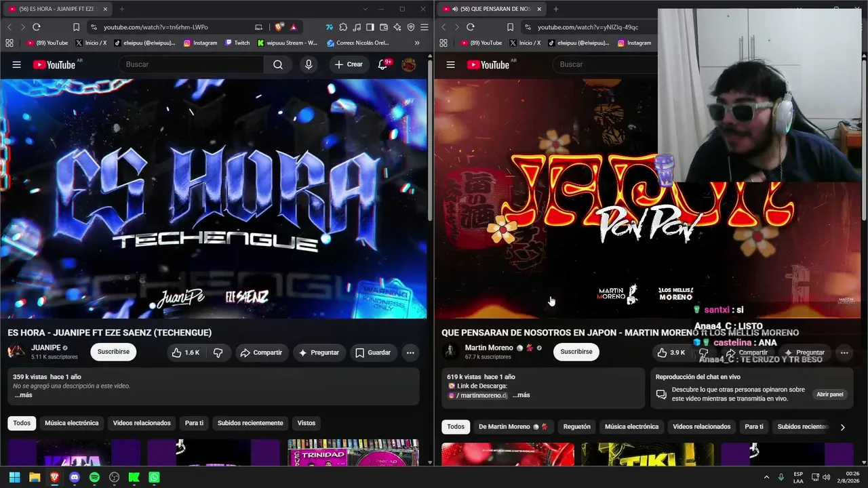
Task: Click Preguntar under ES HORA video
Action: 319,352
